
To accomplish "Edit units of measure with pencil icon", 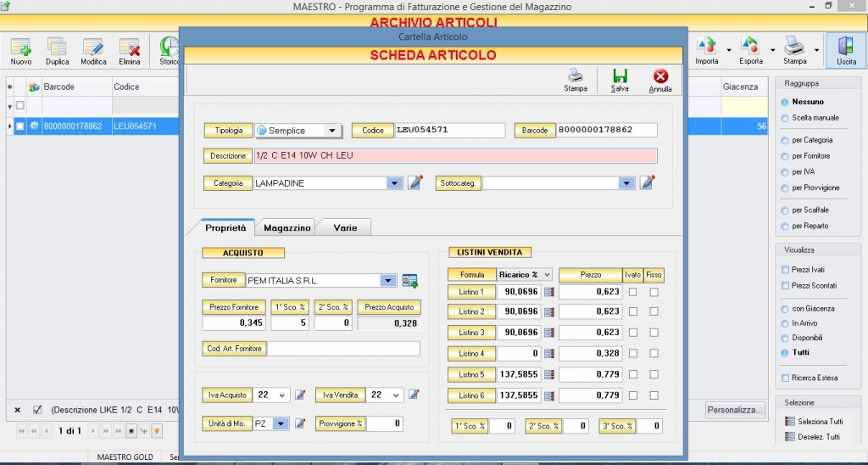I will click(x=300, y=423).
